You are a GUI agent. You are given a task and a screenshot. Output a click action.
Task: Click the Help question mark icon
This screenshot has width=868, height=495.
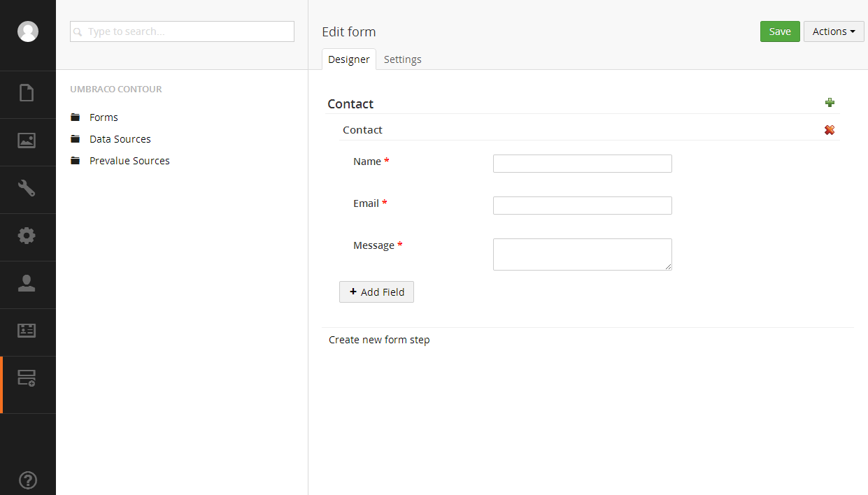click(27, 480)
